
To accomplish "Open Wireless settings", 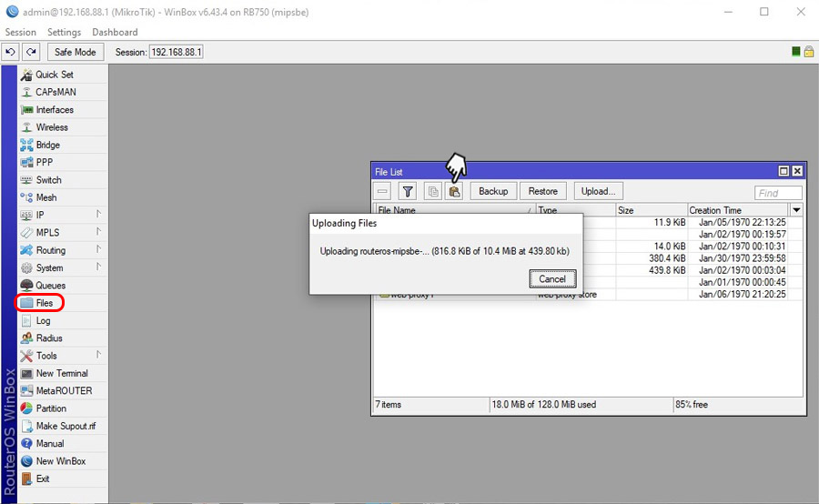I will point(62,127).
